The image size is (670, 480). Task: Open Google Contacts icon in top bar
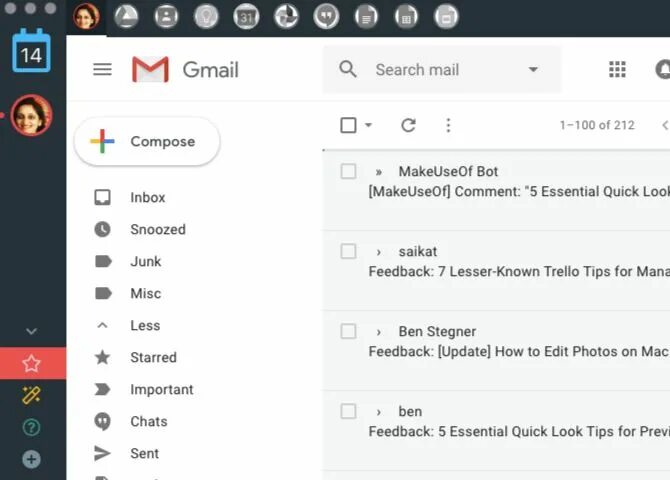tap(166, 17)
